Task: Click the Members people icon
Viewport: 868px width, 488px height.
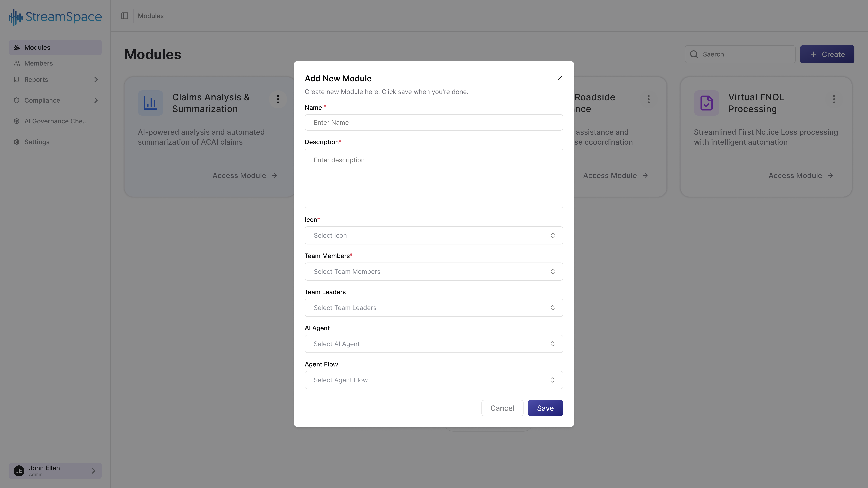Action: click(17, 63)
